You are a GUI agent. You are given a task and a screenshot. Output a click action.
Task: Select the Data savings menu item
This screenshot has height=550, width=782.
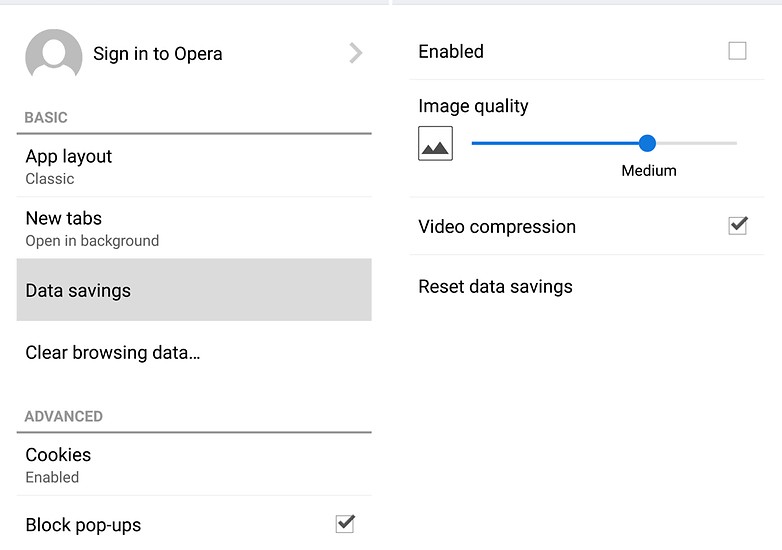pos(78,291)
